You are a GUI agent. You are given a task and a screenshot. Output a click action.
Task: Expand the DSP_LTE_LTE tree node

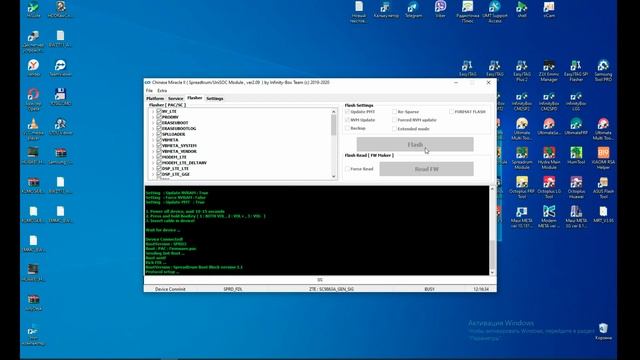coord(153,168)
